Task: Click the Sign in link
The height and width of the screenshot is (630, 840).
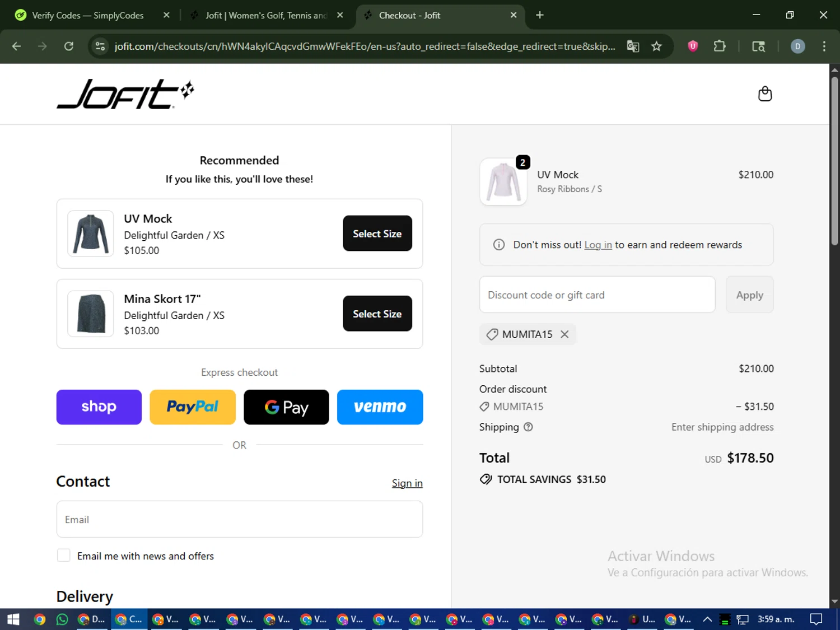Action: coord(407,483)
